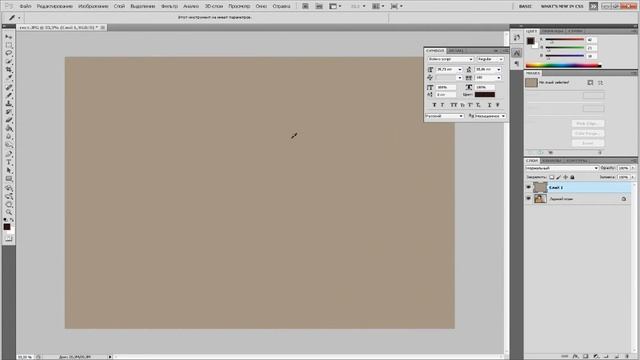Select the Gradient tool

click(x=9, y=128)
